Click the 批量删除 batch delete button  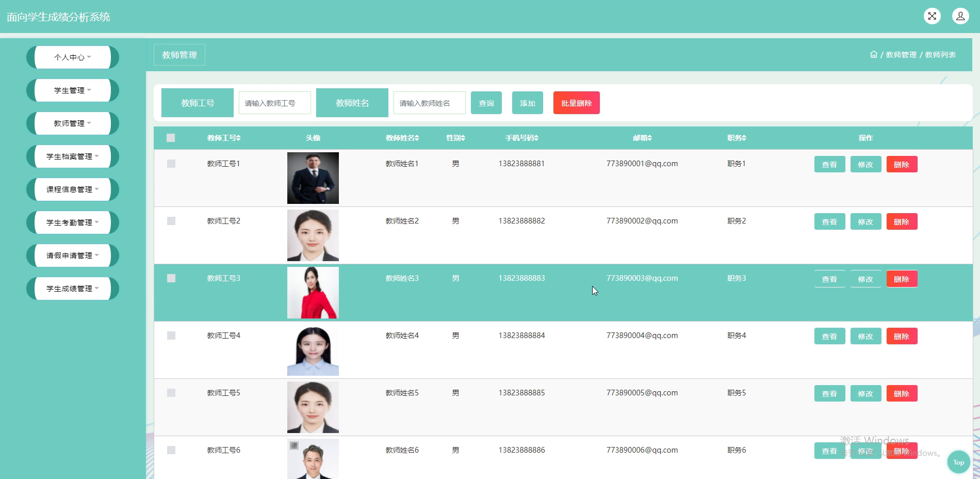coord(577,103)
